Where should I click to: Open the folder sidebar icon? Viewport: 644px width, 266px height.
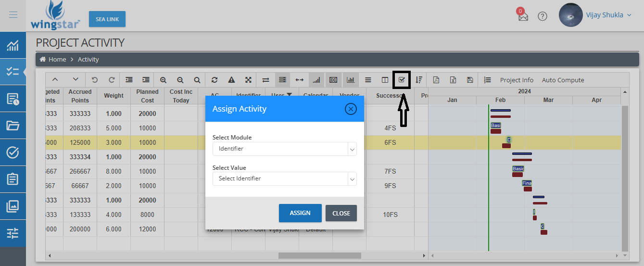[13, 126]
